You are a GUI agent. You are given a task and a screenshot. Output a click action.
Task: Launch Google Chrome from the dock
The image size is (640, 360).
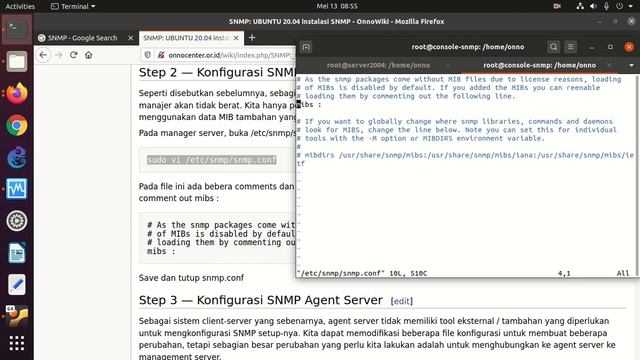coord(17,125)
